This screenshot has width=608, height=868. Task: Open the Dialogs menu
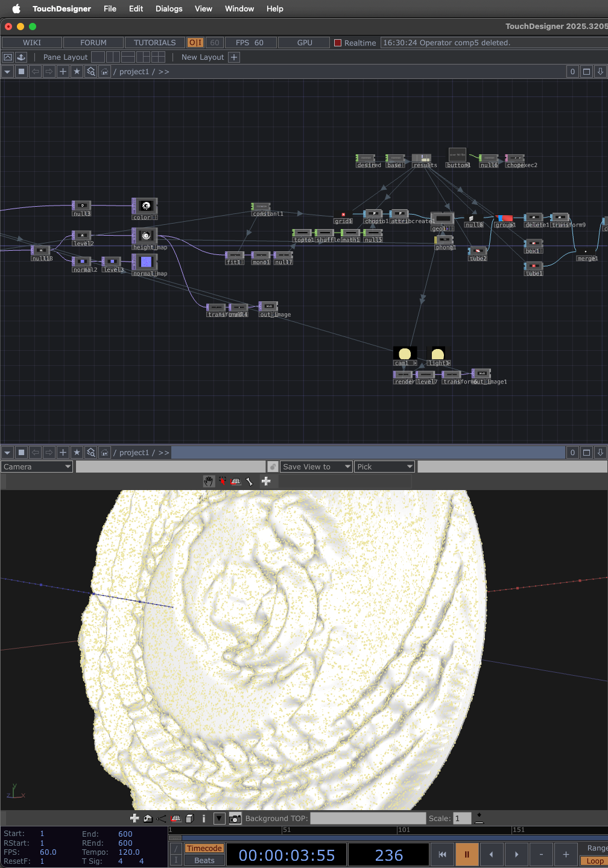click(x=169, y=8)
